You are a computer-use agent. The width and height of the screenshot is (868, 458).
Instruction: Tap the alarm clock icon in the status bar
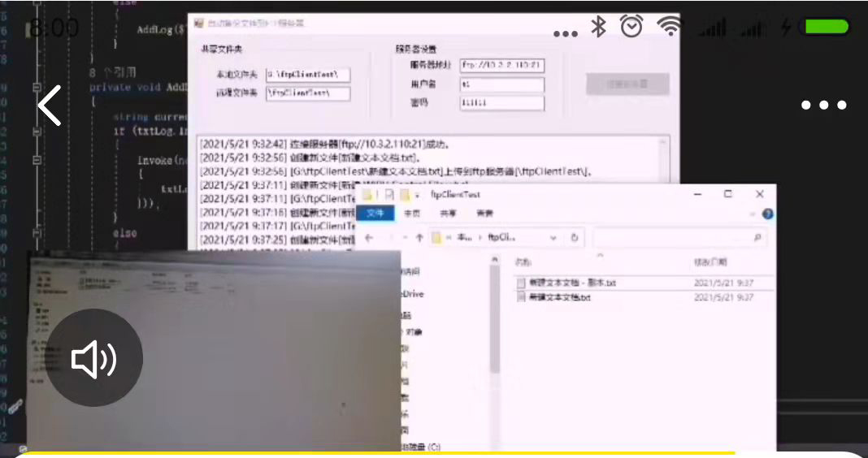click(x=631, y=26)
